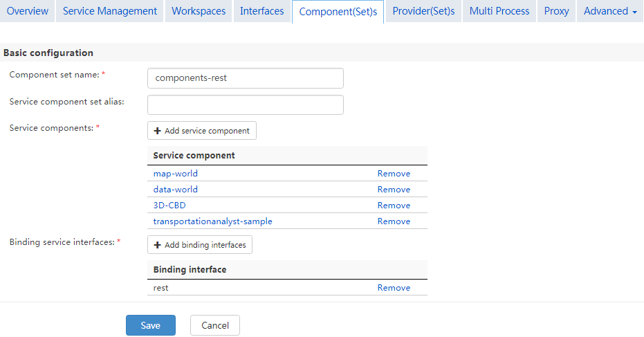This screenshot has height=337, width=644.
Task: Switch to Multi Process tab
Action: (x=499, y=11)
